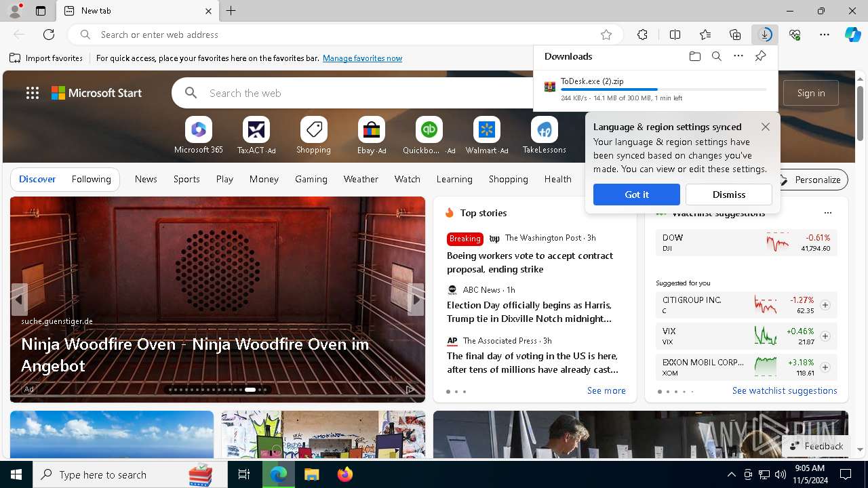Open the Edge profile icon
The width and height of the screenshot is (868, 488).
[x=15, y=10]
